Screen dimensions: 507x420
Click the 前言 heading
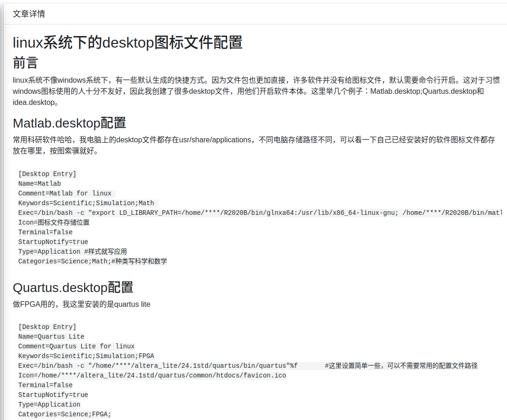[25, 62]
